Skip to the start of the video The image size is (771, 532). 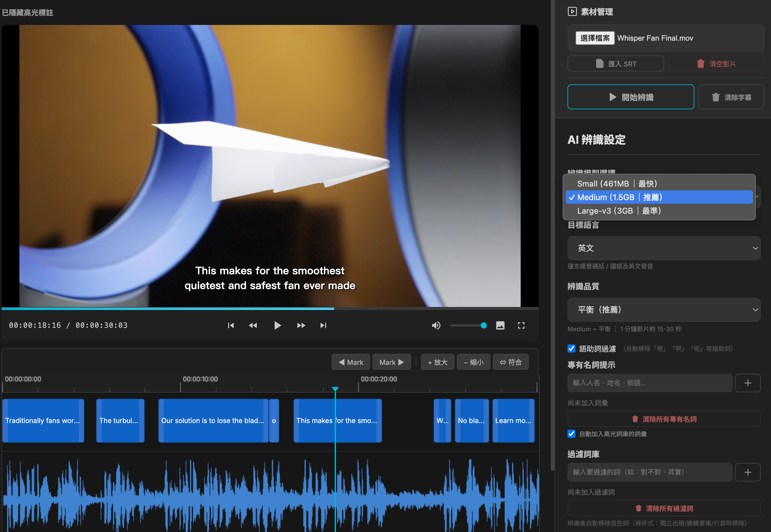[231, 325]
